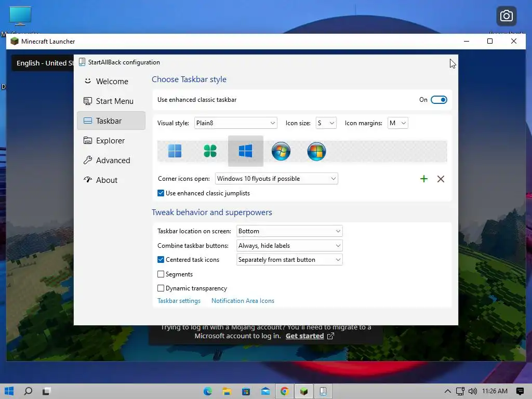Maximize the Minecraft Launcher window
The height and width of the screenshot is (399, 532).
[490, 41]
